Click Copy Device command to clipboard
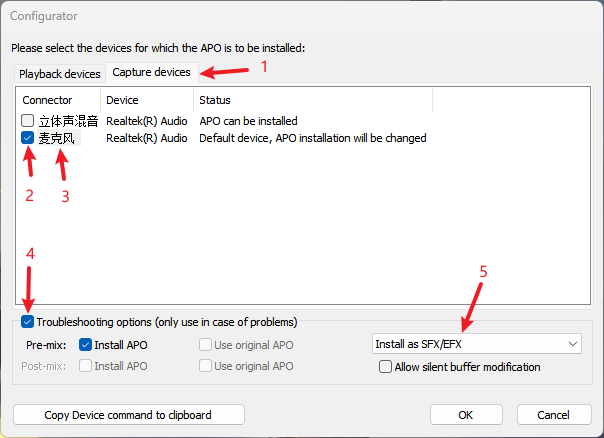The image size is (604, 438). (x=128, y=414)
